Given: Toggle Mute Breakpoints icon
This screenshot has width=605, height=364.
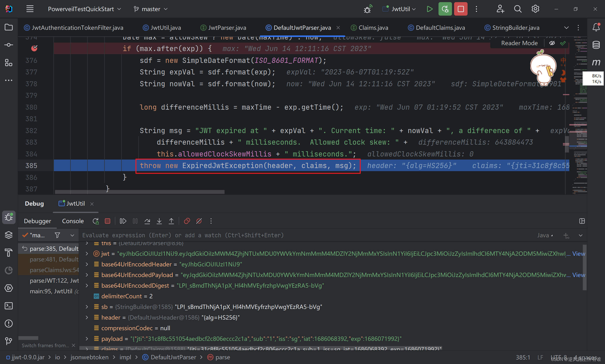Looking at the screenshot, I should [199, 221].
